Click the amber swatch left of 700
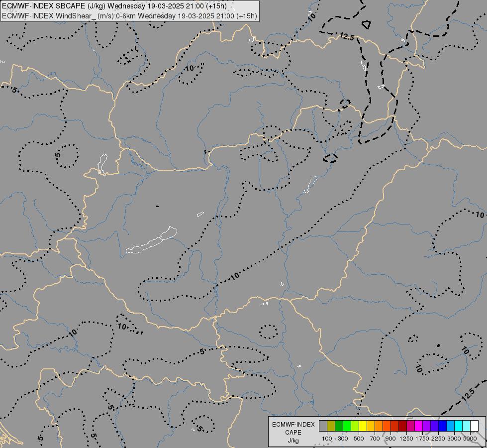Screen dimensions: 487x448 point(371,426)
